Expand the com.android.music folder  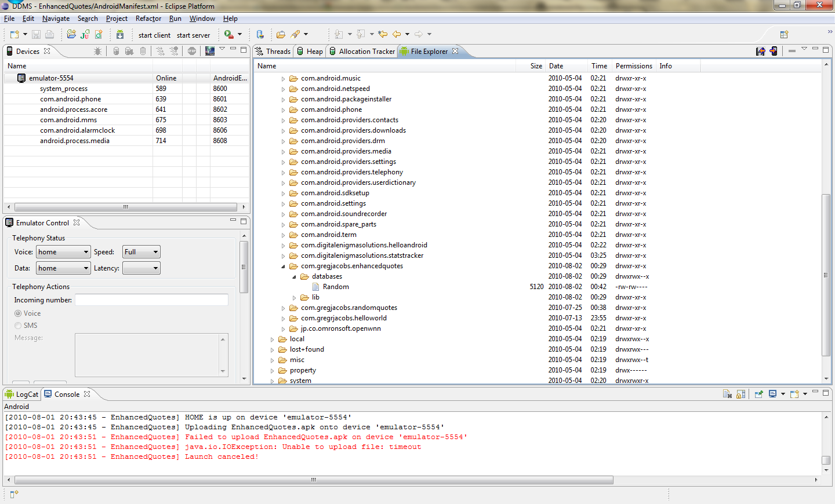click(283, 79)
